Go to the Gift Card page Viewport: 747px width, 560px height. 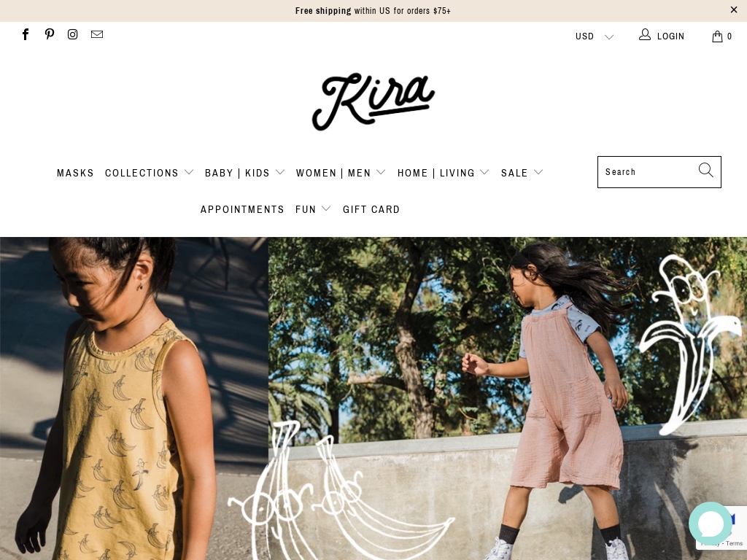[371, 209]
